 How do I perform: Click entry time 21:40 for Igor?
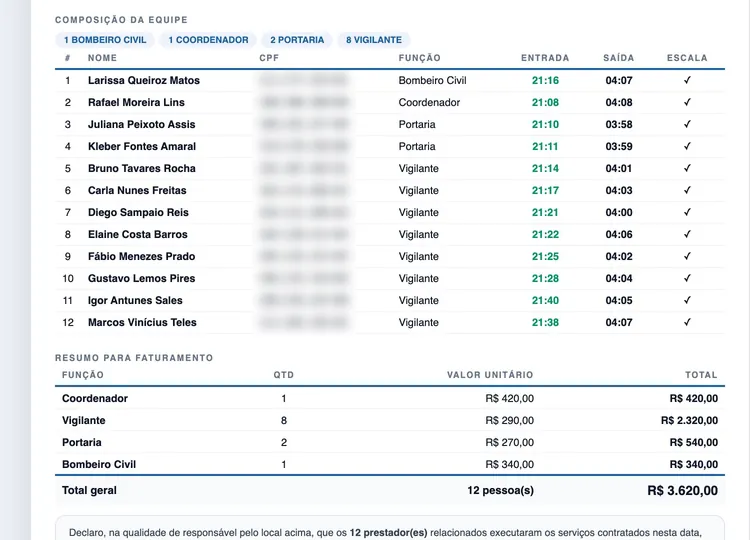[x=545, y=300]
